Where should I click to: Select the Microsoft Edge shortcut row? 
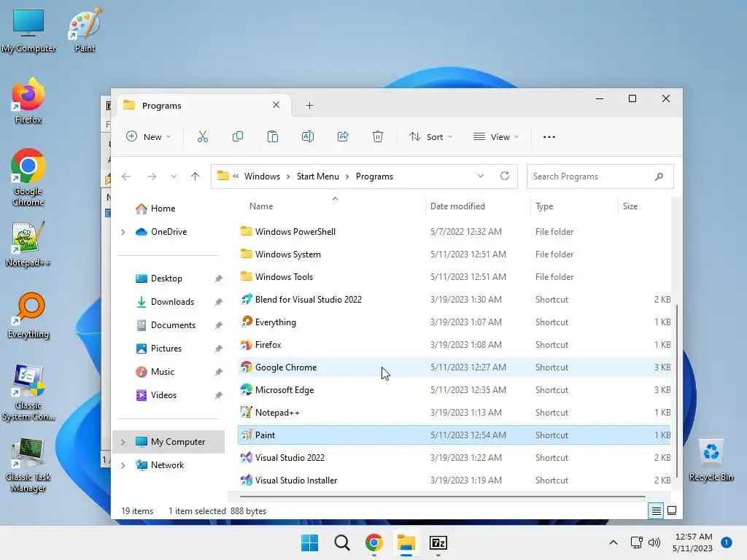pos(454,390)
